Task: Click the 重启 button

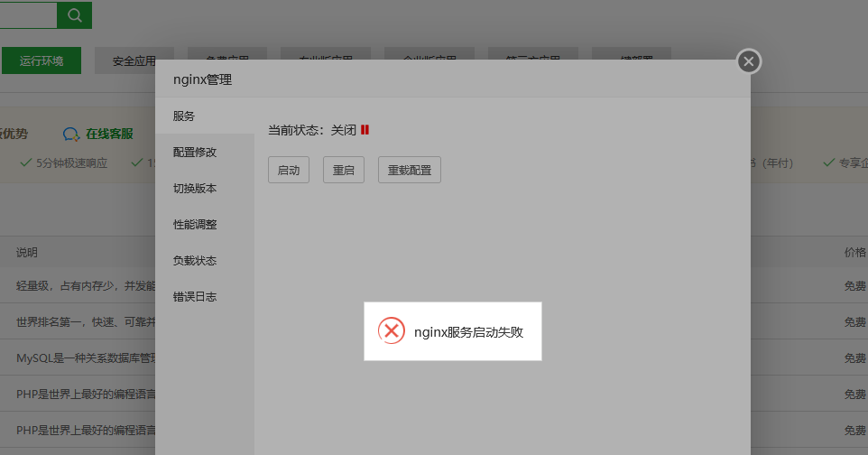Action: (x=343, y=170)
